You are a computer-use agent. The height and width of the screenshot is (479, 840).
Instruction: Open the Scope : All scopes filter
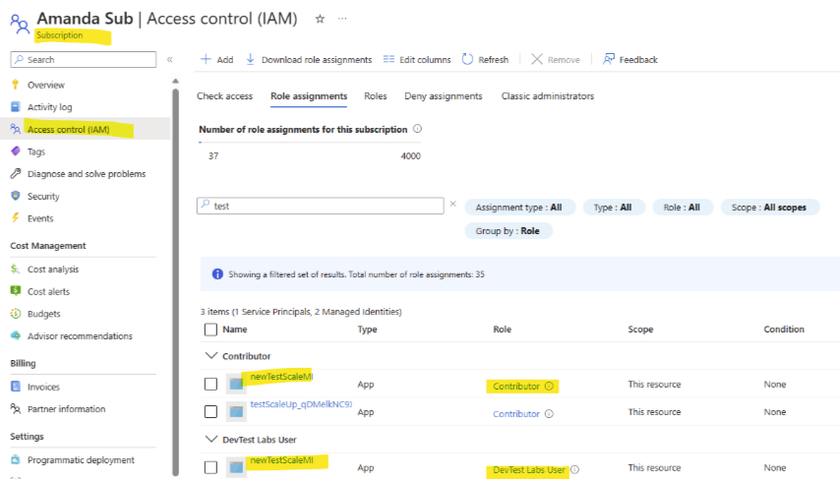click(769, 207)
